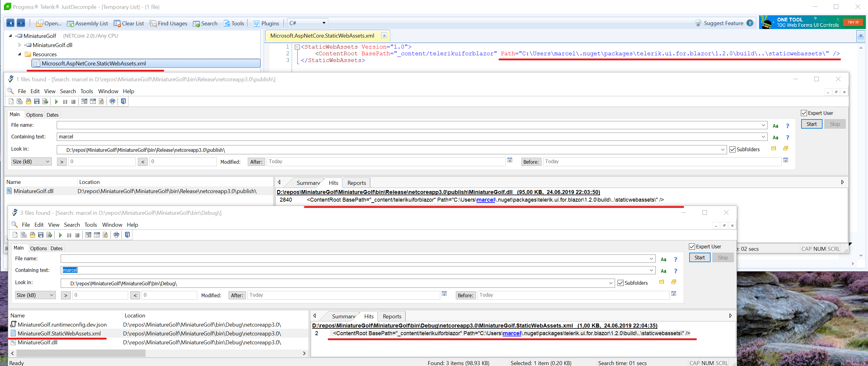The width and height of the screenshot is (868, 366).
Task: Print search results with the printer icon
Action: (x=113, y=101)
